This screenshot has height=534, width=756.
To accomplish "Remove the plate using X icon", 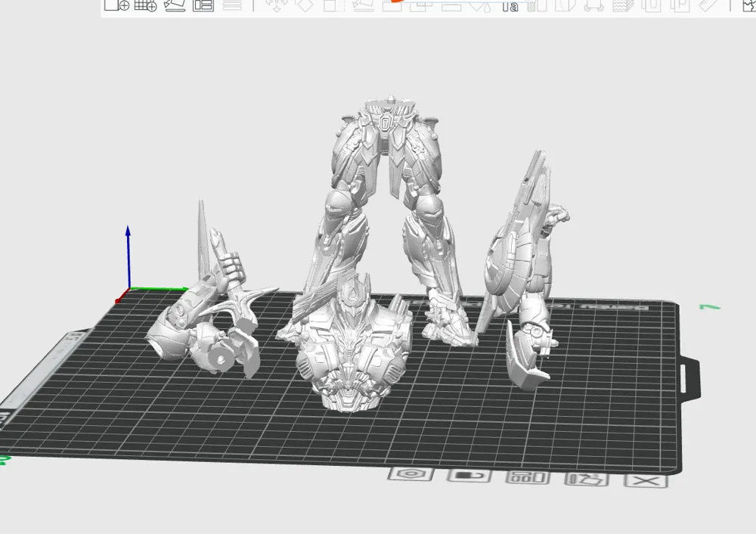I will pos(646,481).
